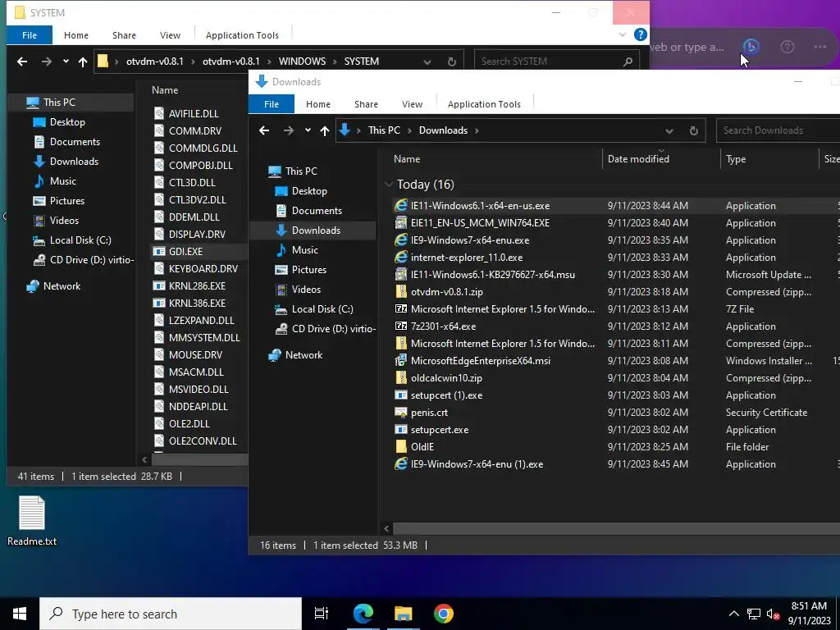Viewport: 840px width, 630px height.
Task: Select Local Disk (C:) in Downloads sidebar
Action: [322, 309]
